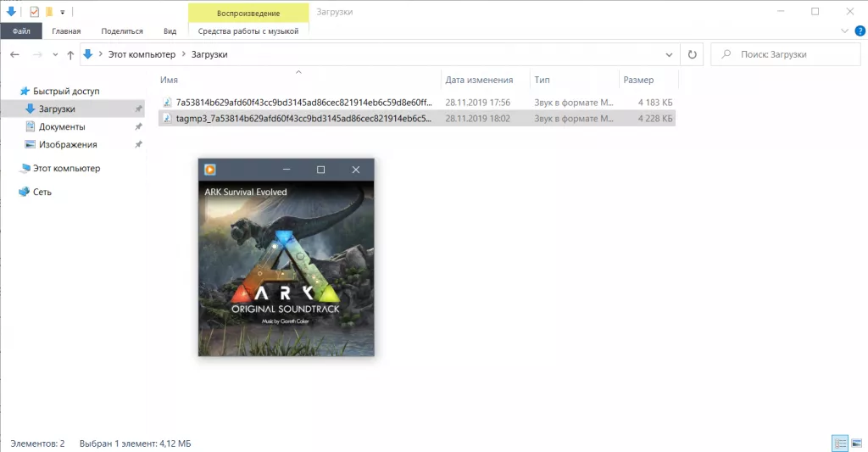868x452 pixels.
Task: Click the New folder quick access icon
Action: point(48,11)
